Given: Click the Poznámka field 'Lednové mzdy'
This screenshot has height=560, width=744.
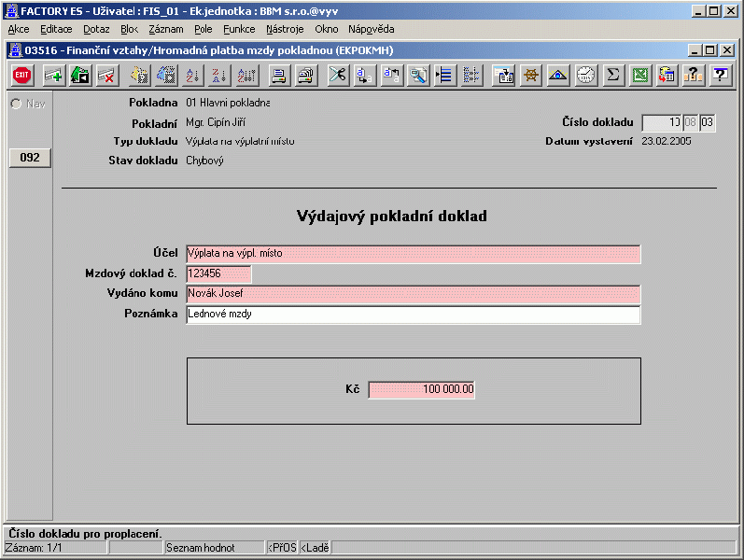Looking at the screenshot, I should 414,315.
